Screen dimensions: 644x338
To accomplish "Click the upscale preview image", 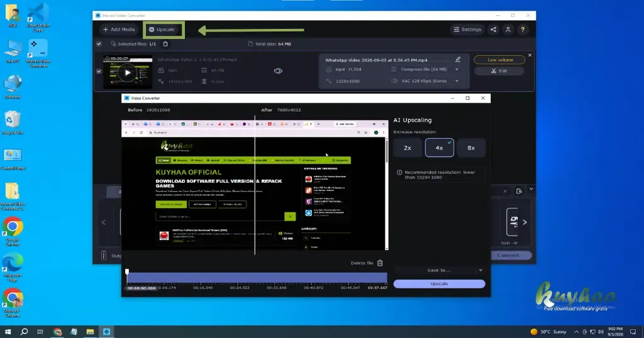I will click(x=255, y=185).
